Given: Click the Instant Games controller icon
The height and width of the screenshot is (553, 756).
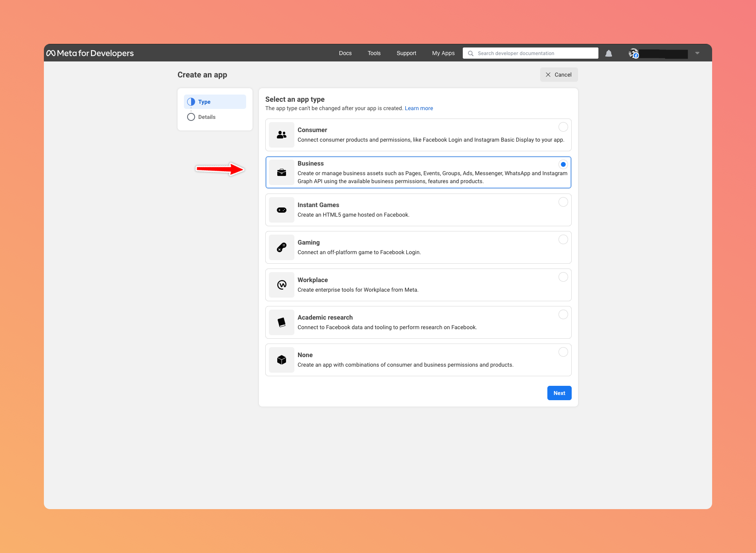Looking at the screenshot, I should tap(282, 210).
